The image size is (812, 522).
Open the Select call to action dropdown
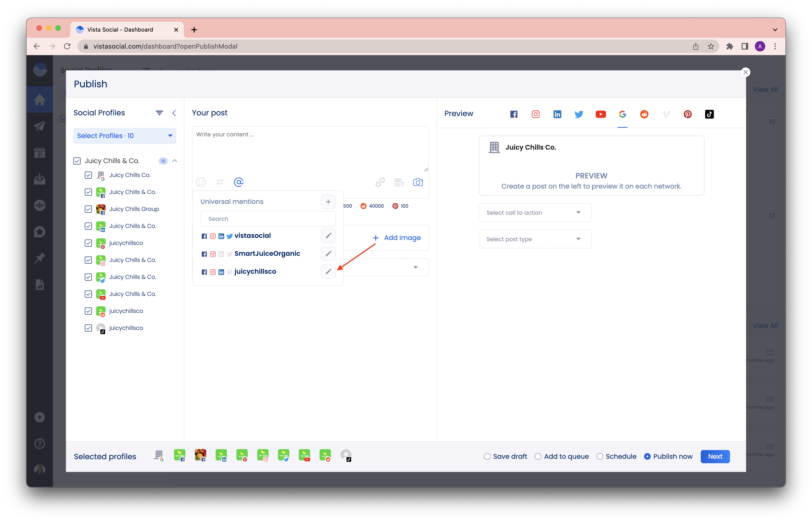pyautogui.click(x=534, y=212)
